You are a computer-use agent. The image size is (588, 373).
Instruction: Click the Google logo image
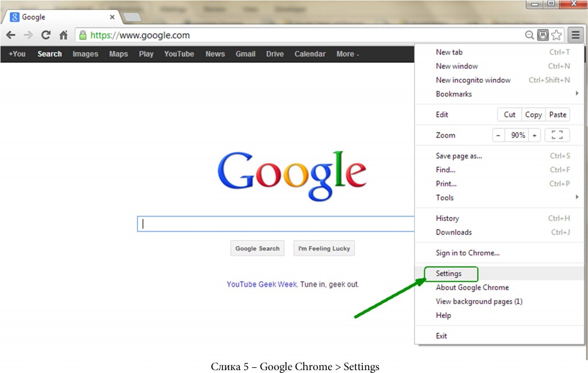coord(292,176)
